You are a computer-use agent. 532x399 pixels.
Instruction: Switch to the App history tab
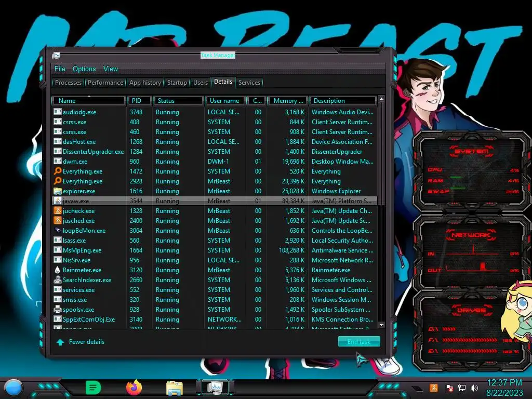pyautogui.click(x=145, y=83)
